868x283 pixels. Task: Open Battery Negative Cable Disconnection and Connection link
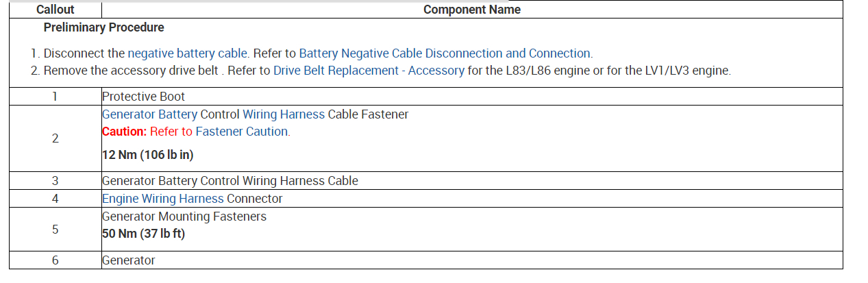[445, 53]
